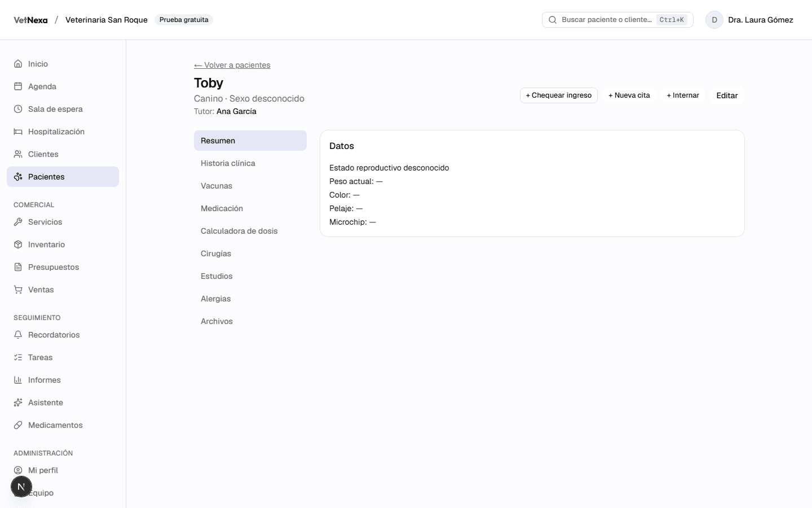Follow the Volver a pacientes link
812x508 pixels.
[232, 65]
